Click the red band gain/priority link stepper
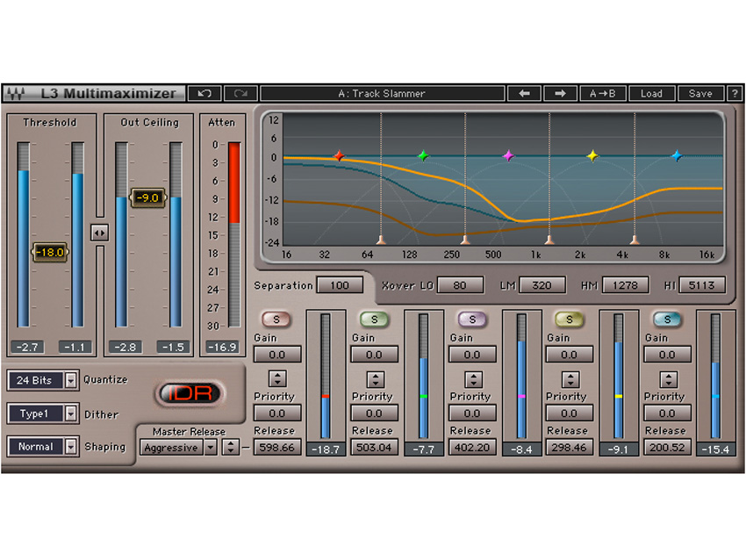Viewport: 746px width, 560px height. (277, 379)
